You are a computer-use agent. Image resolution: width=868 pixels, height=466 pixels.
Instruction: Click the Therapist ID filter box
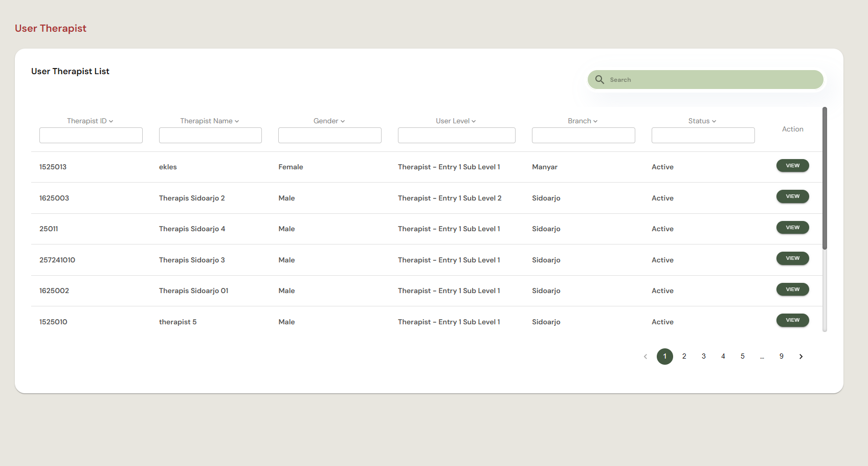[91, 136]
